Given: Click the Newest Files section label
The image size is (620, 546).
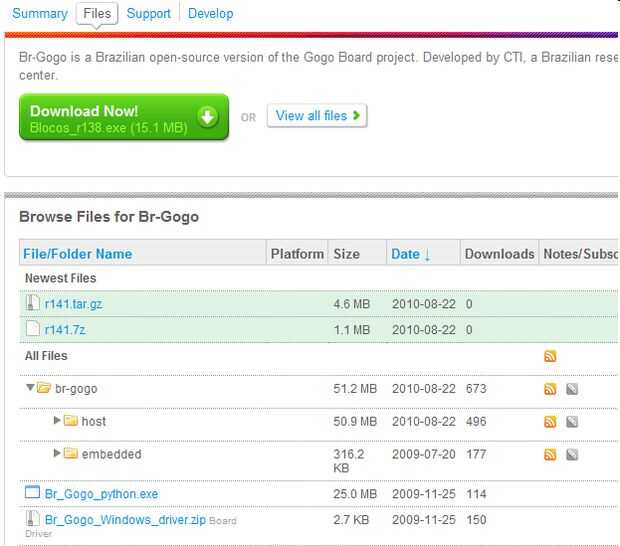Looking at the screenshot, I should (60, 278).
